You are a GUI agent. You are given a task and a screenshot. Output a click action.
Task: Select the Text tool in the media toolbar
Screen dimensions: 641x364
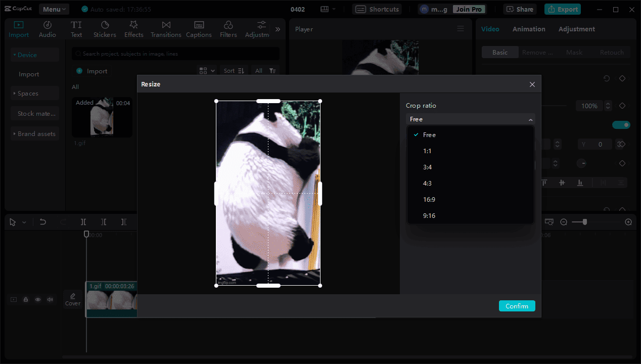coord(76,28)
